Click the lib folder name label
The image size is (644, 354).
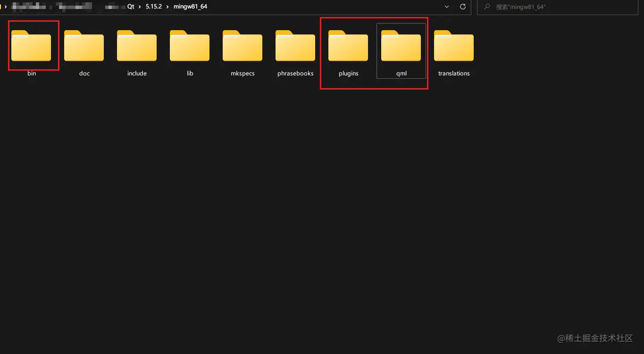tap(190, 74)
